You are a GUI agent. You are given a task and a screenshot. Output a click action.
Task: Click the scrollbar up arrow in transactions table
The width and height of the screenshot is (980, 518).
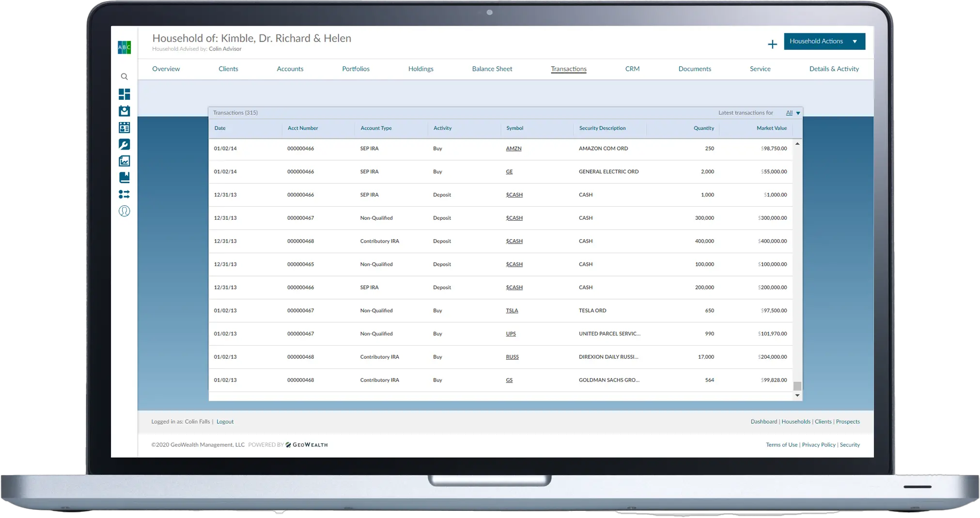(797, 144)
